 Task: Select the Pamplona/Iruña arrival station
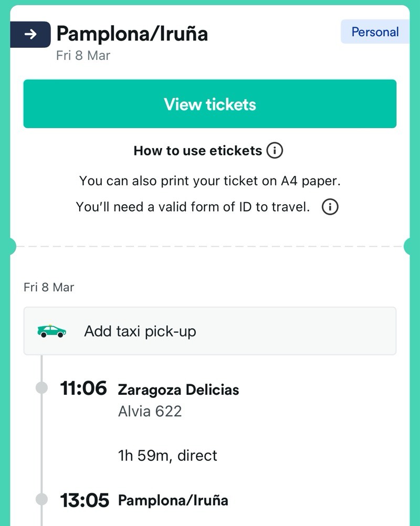point(173,500)
